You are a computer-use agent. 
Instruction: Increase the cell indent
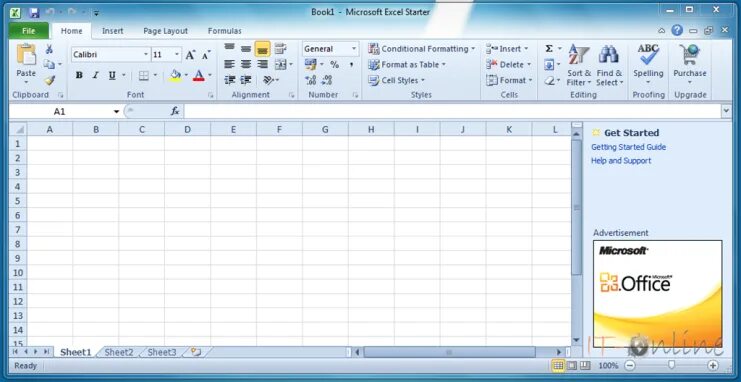coord(246,80)
